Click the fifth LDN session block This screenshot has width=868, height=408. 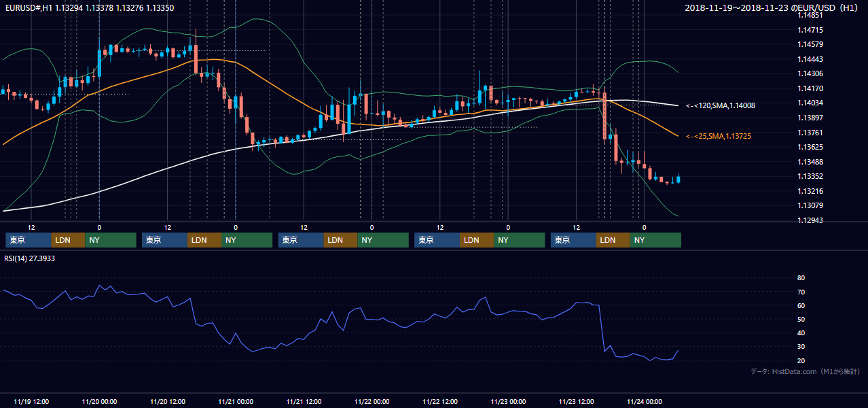[x=613, y=240]
